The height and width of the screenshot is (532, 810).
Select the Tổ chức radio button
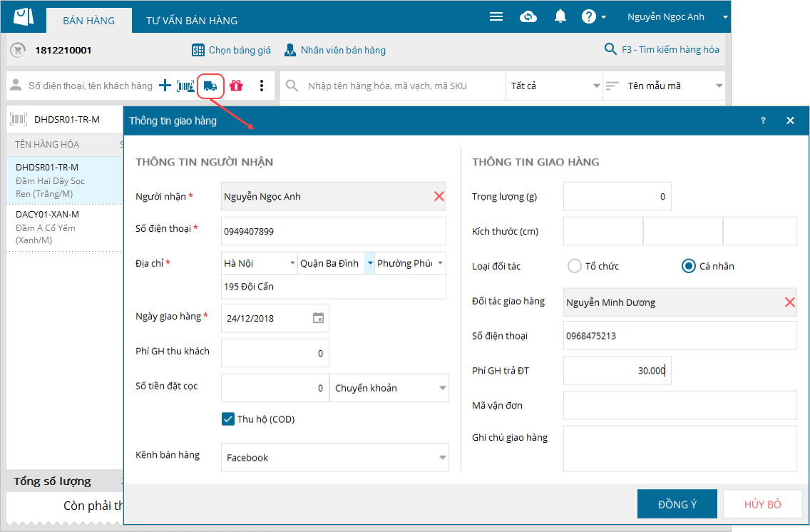click(575, 266)
